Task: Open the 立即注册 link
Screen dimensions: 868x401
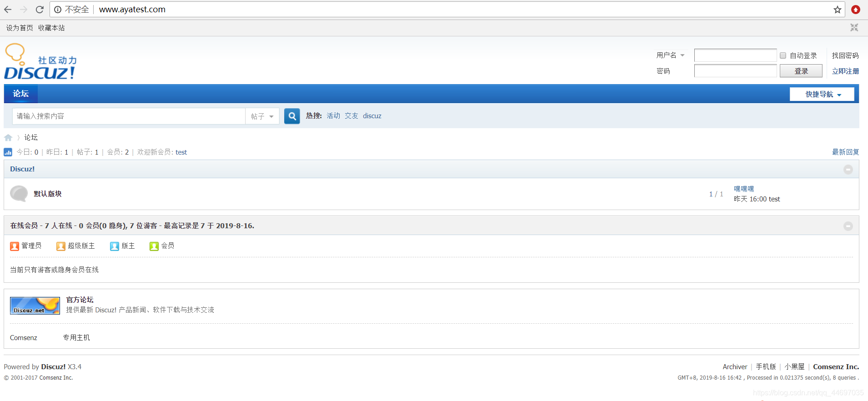Action: (x=845, y=71)
